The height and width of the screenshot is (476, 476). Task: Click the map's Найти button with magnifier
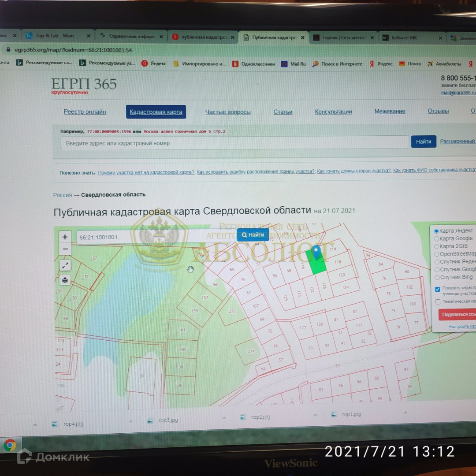[x=253, y=234]
